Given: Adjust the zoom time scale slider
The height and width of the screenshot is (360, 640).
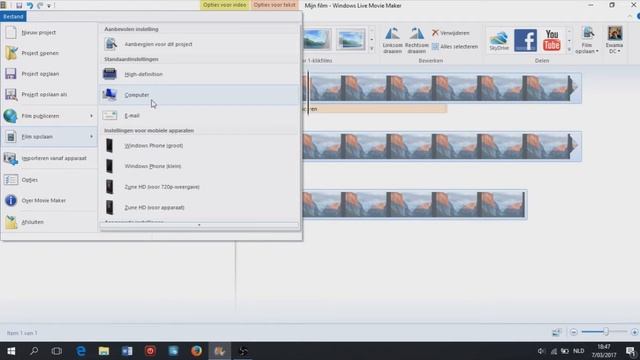Looking at the screenshot, I should click(x=606, y=332).
